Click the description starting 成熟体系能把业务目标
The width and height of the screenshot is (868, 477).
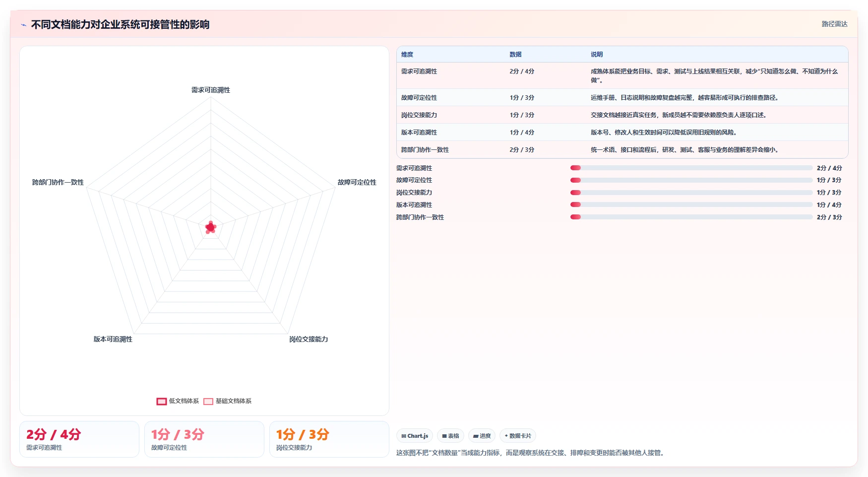[x=714, y=75]
